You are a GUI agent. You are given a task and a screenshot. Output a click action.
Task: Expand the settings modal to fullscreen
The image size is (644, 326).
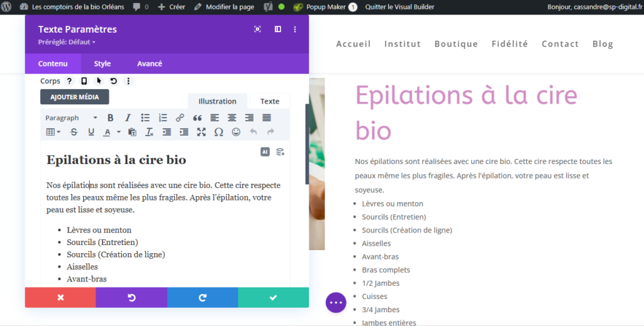coord(257,29)
